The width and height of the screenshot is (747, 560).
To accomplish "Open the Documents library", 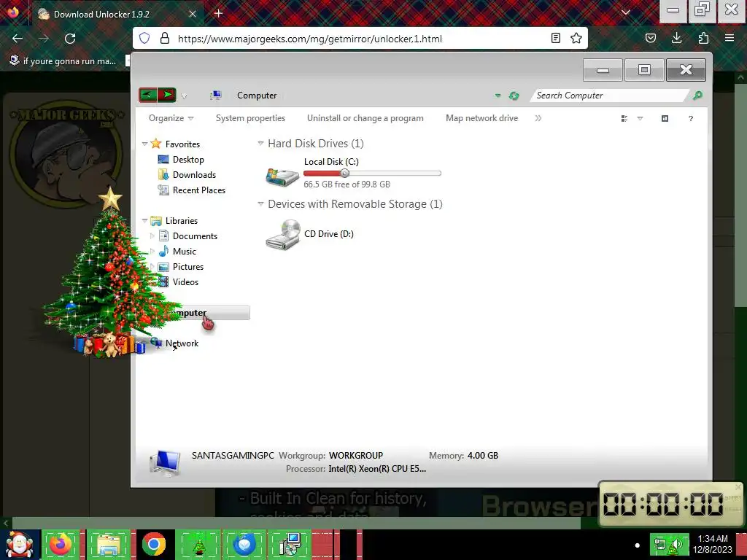I will point(195,236).
